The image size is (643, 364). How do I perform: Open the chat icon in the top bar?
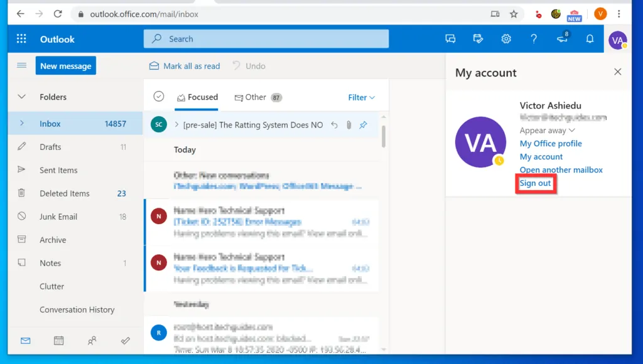click(450, 38)
